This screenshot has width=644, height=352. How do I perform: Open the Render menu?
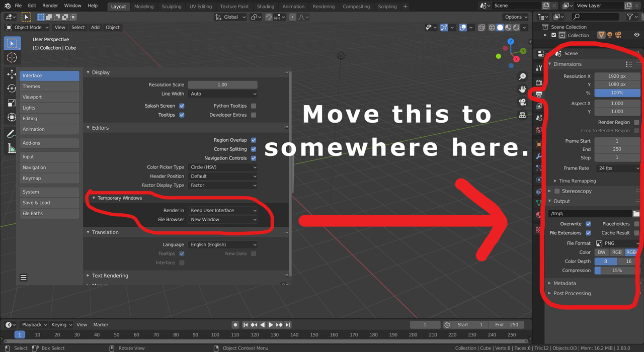50,6
